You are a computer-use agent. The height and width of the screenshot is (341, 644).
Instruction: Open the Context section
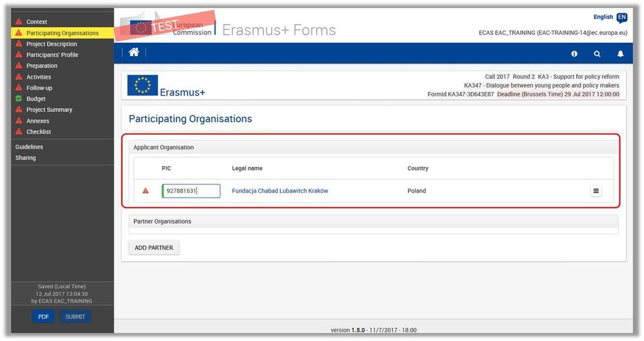click(x=36, y=22)
